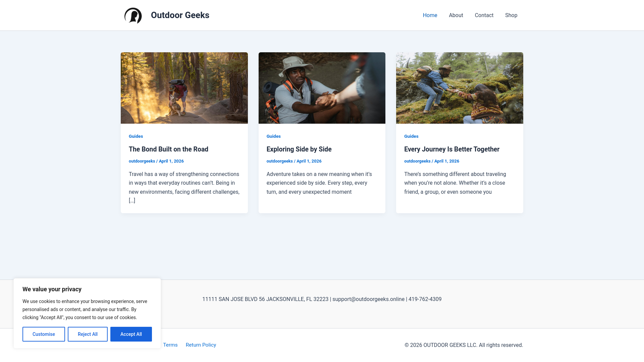Open article The Bond Built on the Road
This screenshot has height=362, width=644.
[168, 149]
